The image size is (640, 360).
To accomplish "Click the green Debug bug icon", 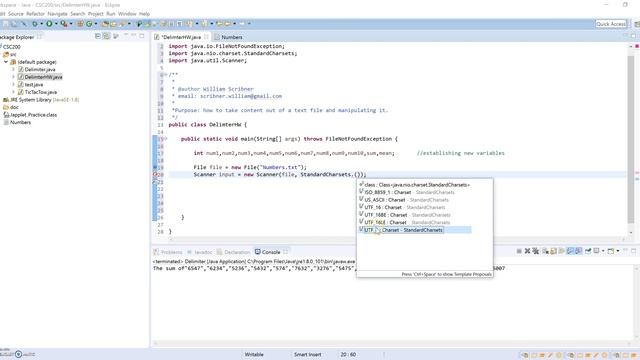I will (35, 24).
